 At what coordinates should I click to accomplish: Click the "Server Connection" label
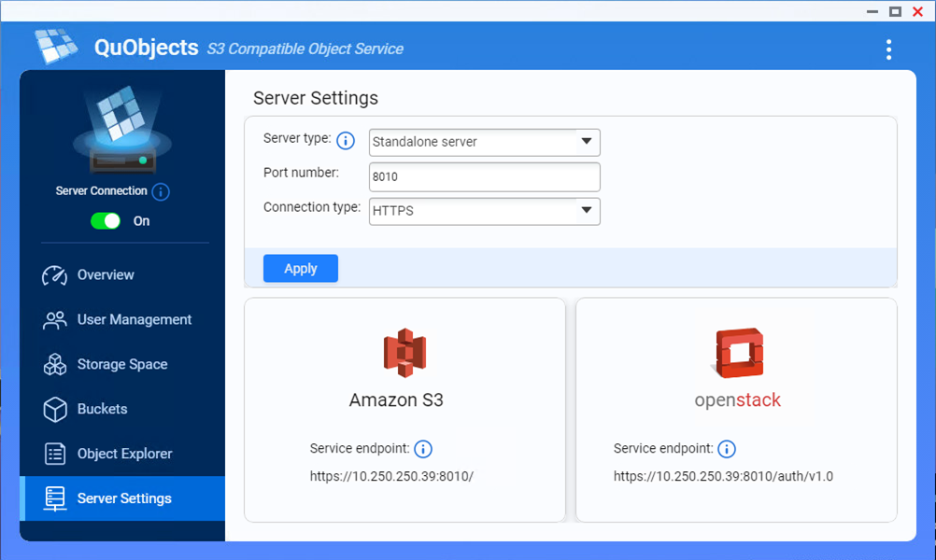(102, 190)
